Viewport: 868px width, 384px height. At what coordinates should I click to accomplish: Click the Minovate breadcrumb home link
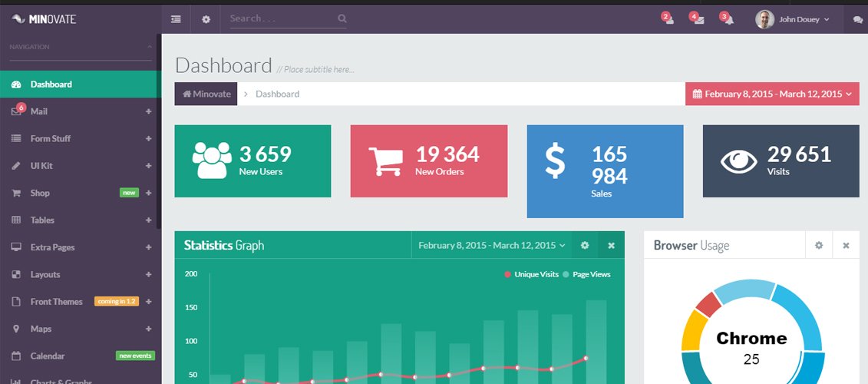coord(206,94)
